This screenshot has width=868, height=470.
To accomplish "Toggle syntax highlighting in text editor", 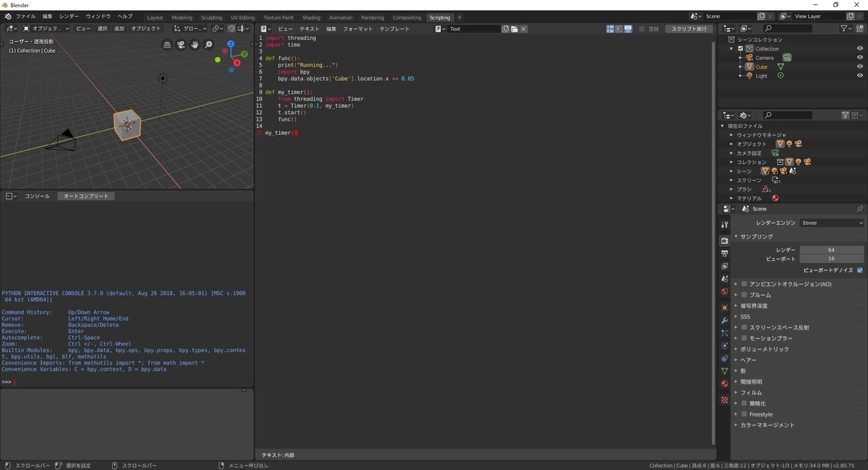I will 627,29.
